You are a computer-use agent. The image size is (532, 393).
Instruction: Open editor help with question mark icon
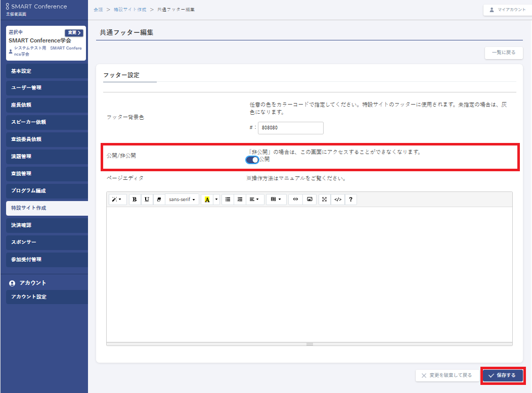coord(350,200)
